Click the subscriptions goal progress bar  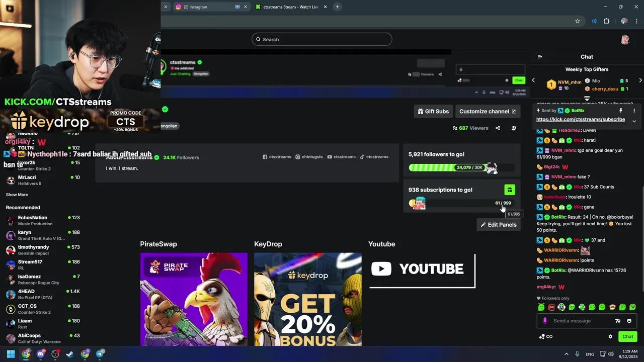coord(461,203)
